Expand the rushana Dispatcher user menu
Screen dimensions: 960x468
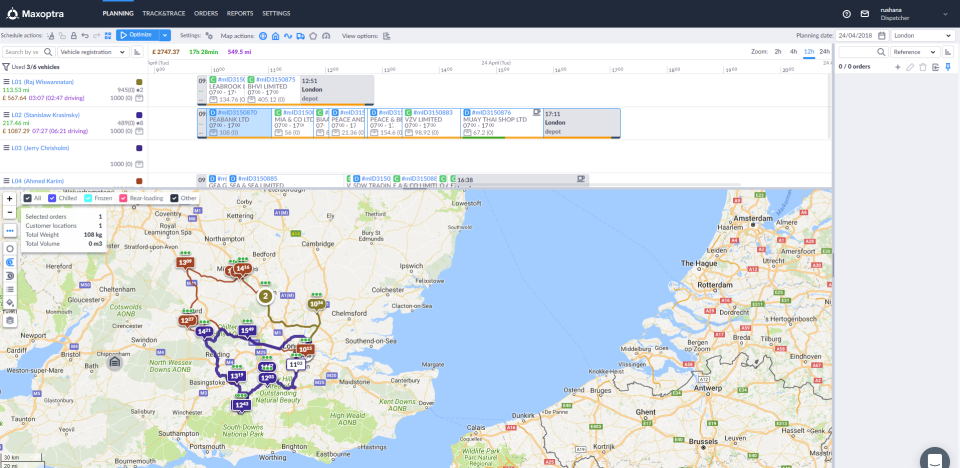tap(945, 13)
